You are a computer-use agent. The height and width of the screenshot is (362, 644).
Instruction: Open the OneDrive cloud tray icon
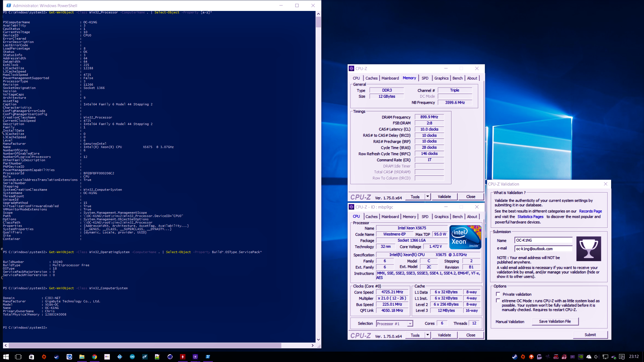pos(589,357)
